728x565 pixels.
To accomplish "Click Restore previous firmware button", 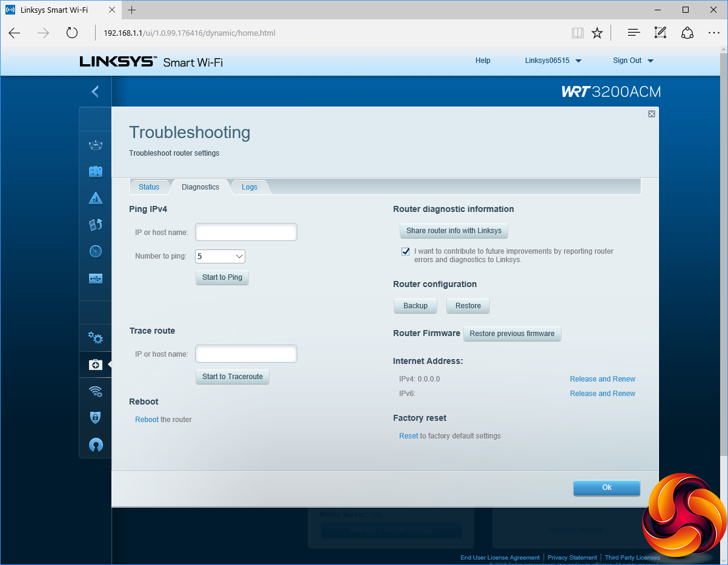I will (512, 334).
